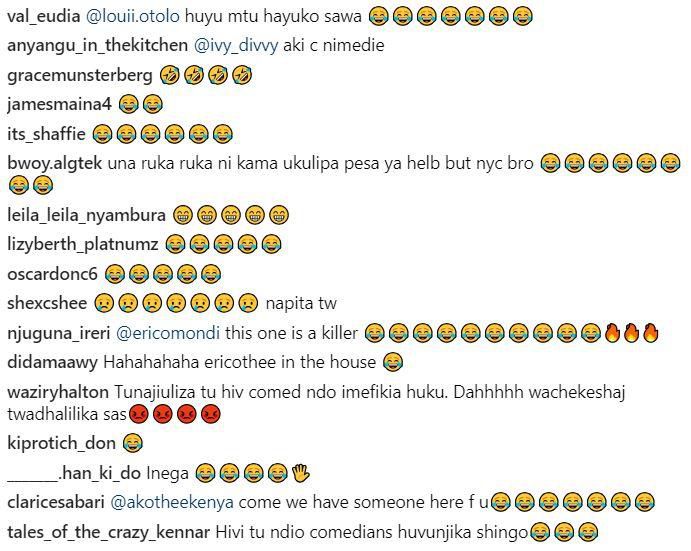
Task: Open njuguna_ireri profile name
Action: tap(59, 333)
